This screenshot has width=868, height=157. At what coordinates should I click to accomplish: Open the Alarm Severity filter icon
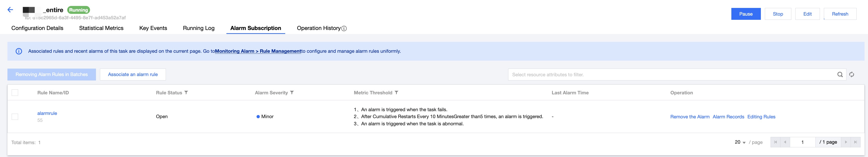click(292, 92)
